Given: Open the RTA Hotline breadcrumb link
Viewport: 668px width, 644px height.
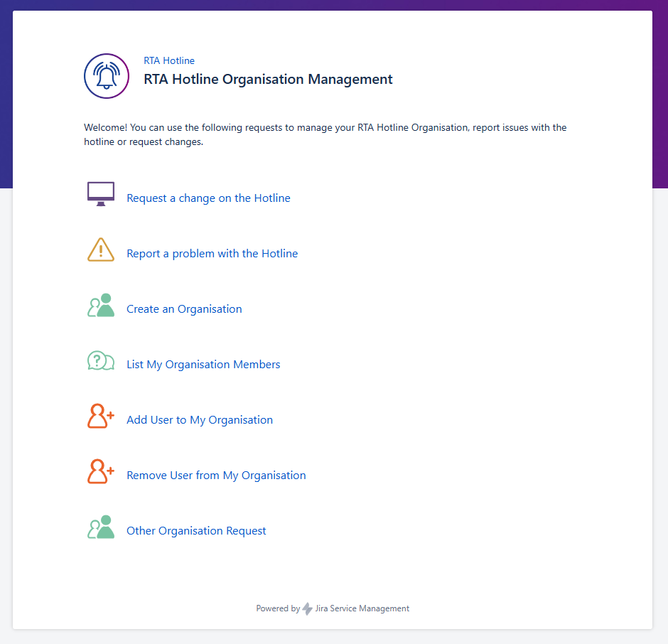Looking at the screenshot, I should pyautogui.click(x=169, y=60).
